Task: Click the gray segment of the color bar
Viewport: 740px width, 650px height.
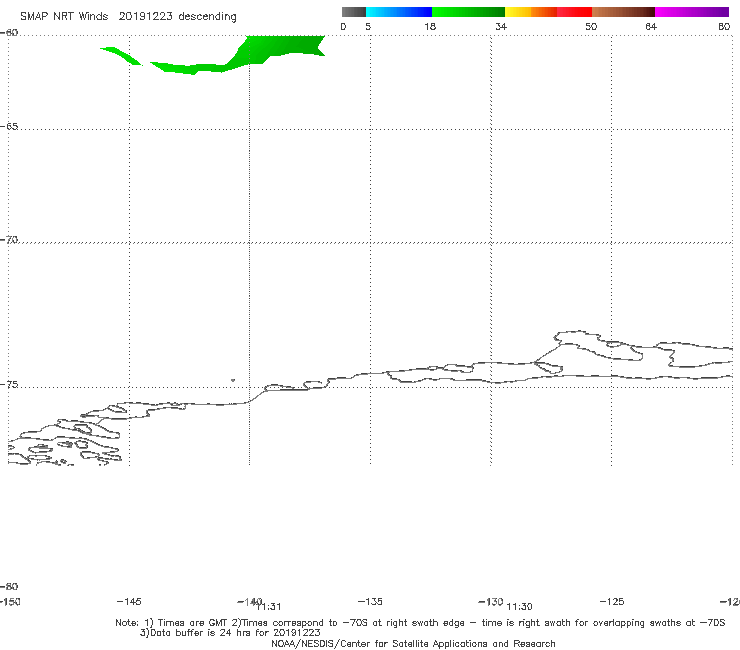Action: (353, 12)
